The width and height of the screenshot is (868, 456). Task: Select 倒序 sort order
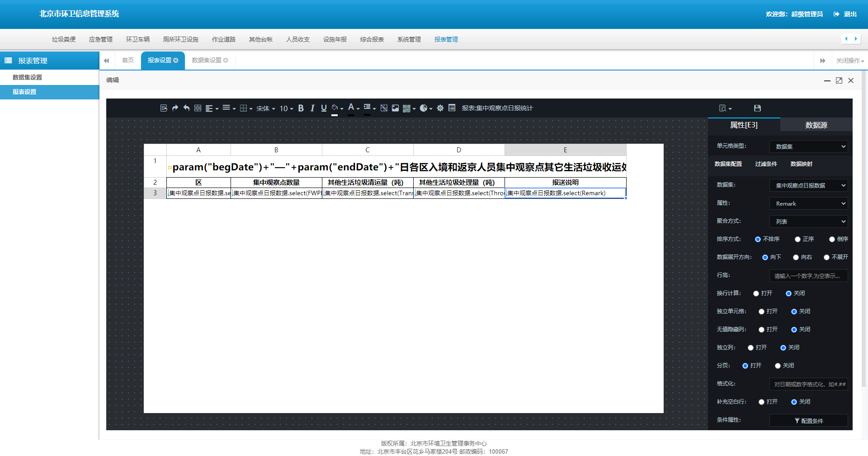click(832, 239)
